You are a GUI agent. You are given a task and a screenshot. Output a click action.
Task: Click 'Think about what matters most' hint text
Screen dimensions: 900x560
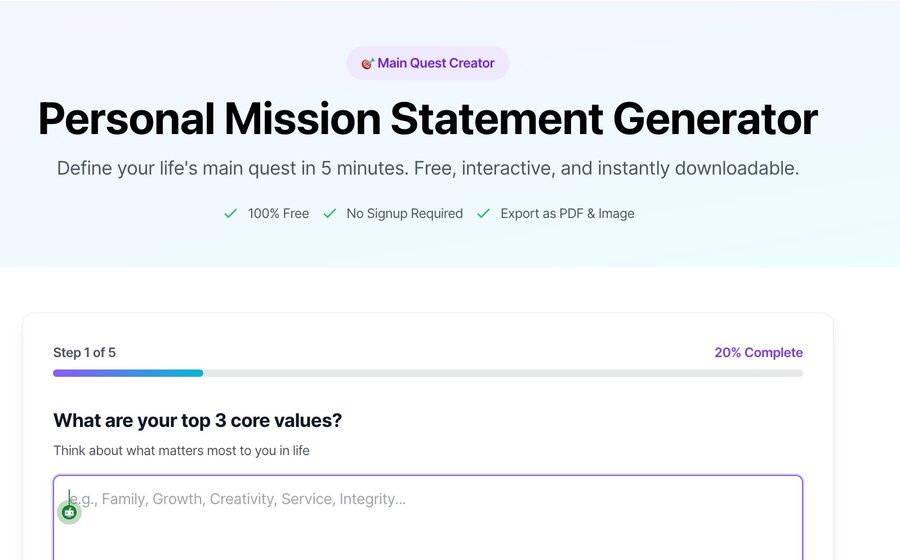[181, 450]
